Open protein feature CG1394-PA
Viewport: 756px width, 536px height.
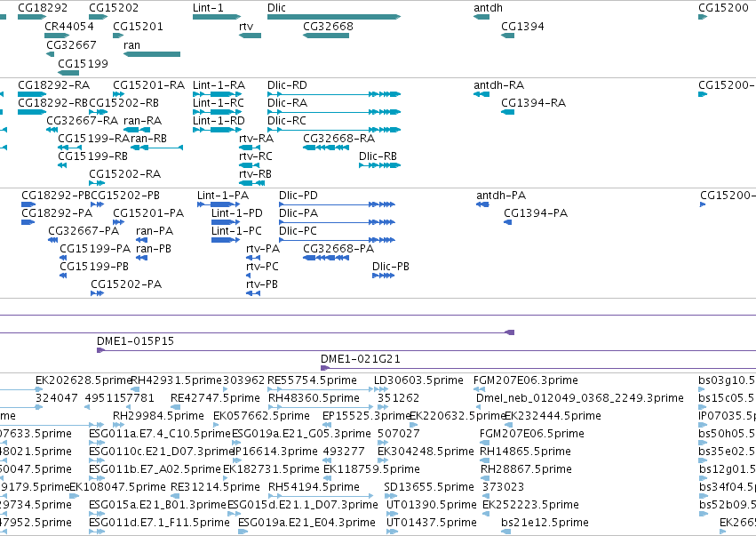tap(507, 222)
